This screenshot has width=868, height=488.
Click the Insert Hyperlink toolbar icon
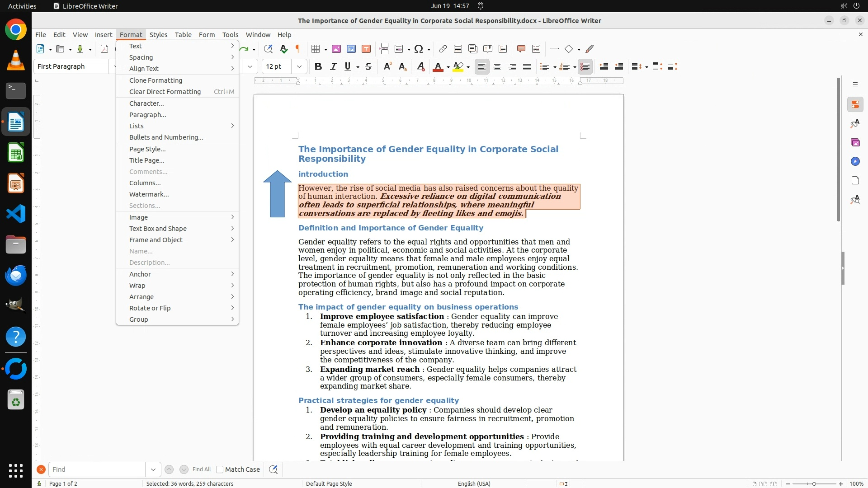point(443,49)
